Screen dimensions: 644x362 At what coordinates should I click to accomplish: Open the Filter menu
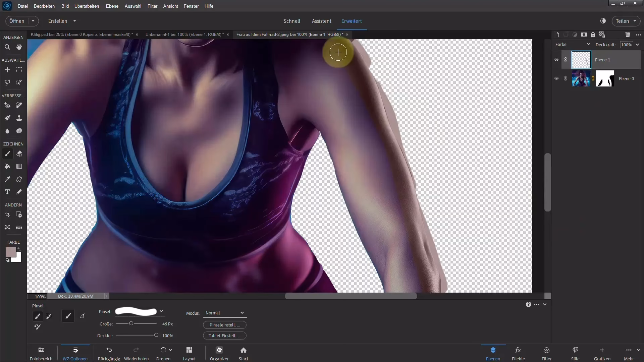click(x=152, y=6)
